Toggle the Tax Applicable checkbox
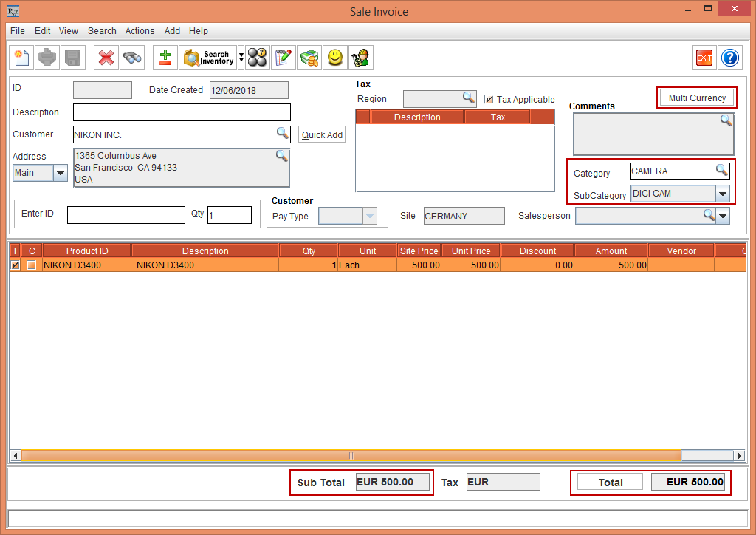This screenshot has width=756, height=535. [x=489, y=99]
